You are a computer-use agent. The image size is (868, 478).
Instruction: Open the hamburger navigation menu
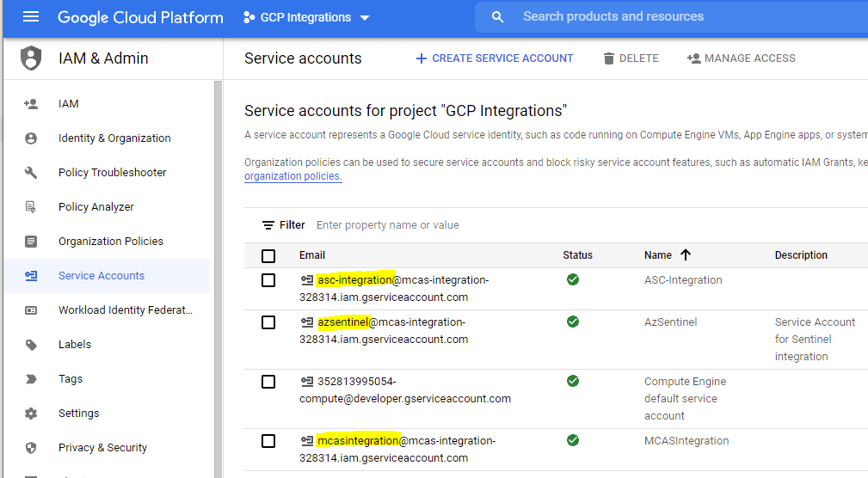pos(31,17)
